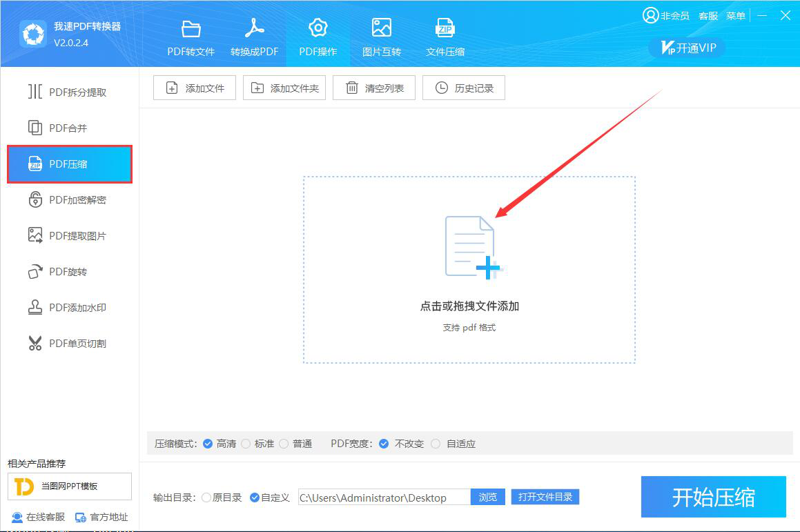Screen dimensions: 800x532
Task: Click the 支持 pdf 格式 hint text
Action: 469,328
